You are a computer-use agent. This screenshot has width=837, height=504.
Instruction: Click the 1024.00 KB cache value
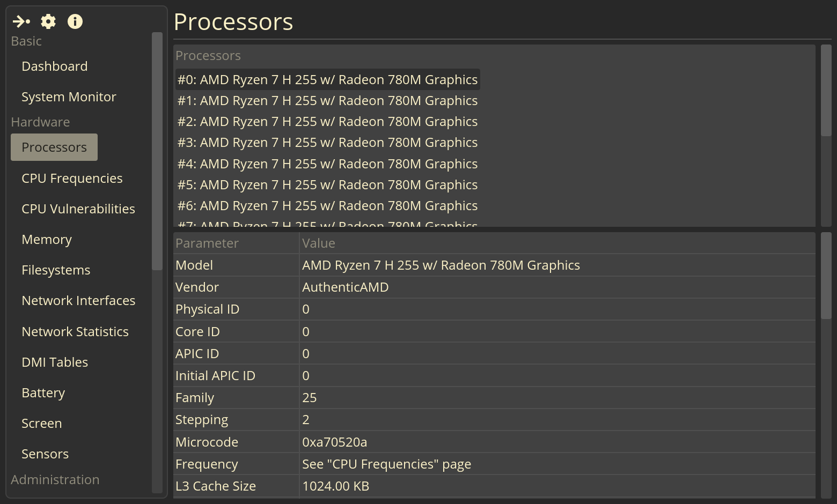[x=336, y=486]
